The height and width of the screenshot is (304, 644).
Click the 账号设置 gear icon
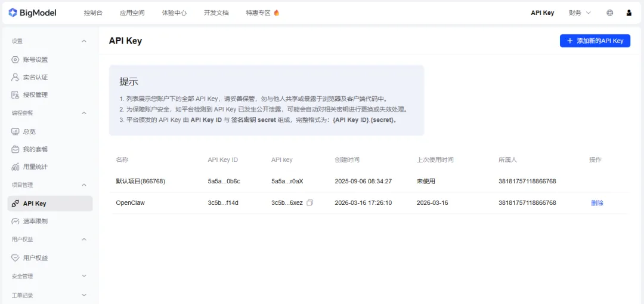click(x=15, y=60)
